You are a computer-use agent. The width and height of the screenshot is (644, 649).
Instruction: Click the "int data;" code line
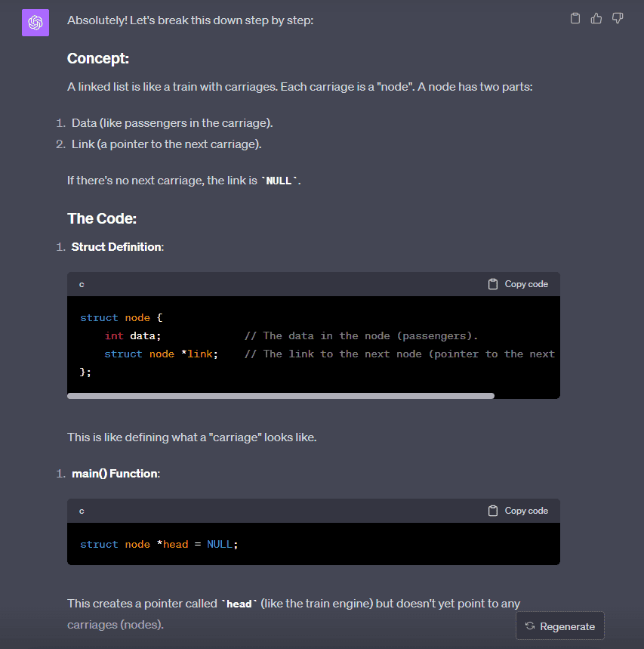(133, 335)
